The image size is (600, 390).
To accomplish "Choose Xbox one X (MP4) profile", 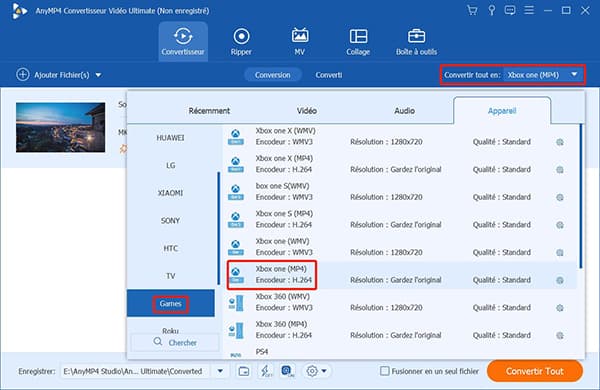I will click(399, 164).
